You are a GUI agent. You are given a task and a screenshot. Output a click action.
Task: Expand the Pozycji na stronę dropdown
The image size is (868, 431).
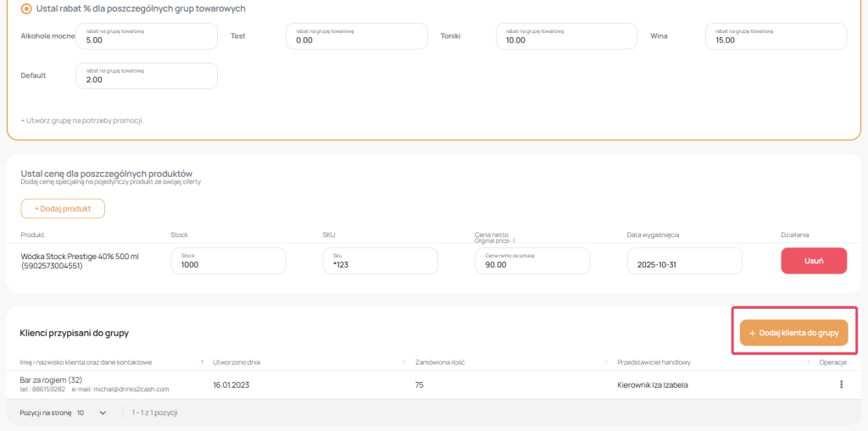(93, 412)
